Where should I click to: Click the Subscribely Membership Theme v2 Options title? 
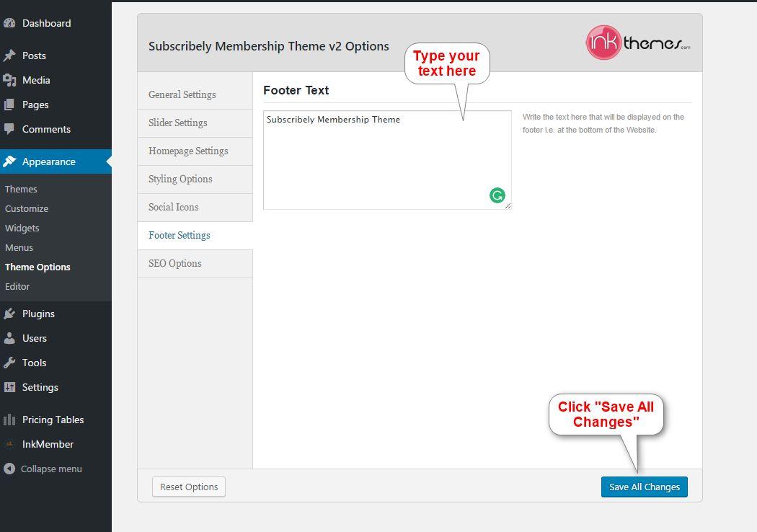269,46
